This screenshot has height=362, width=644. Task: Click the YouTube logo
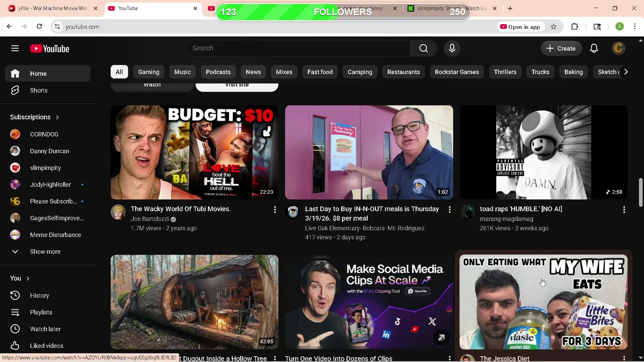click(50, 48)
